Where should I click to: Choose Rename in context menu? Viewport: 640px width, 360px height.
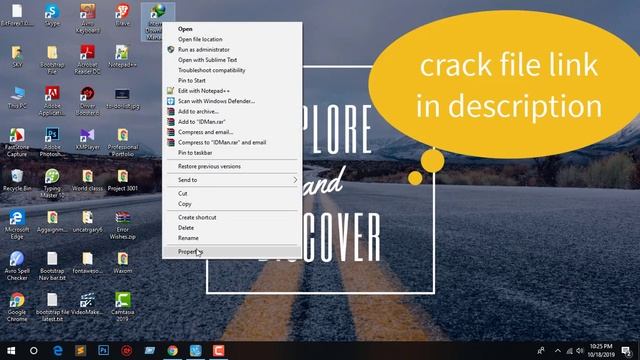pos(232,238)
